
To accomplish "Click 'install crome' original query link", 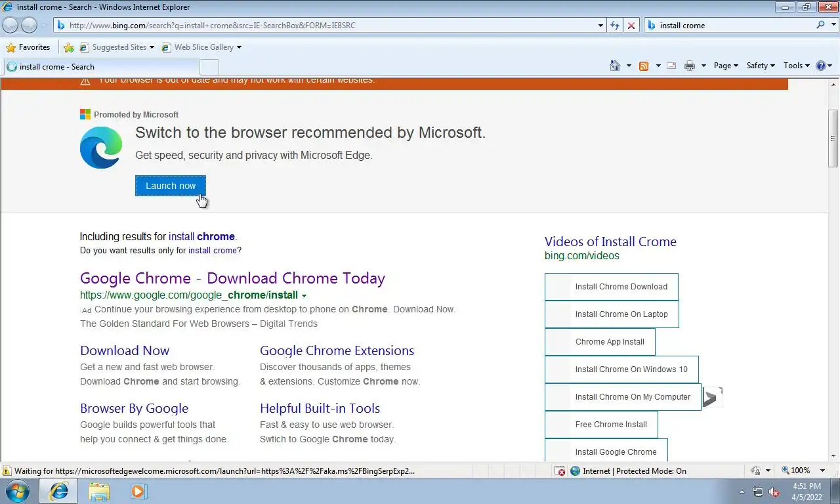I will pos(213,251).
